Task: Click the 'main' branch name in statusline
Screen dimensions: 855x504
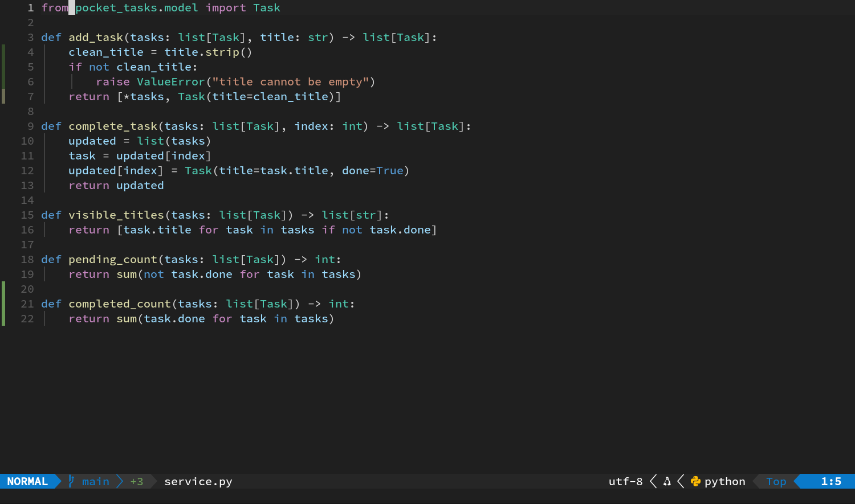Action: coord(96,482)
